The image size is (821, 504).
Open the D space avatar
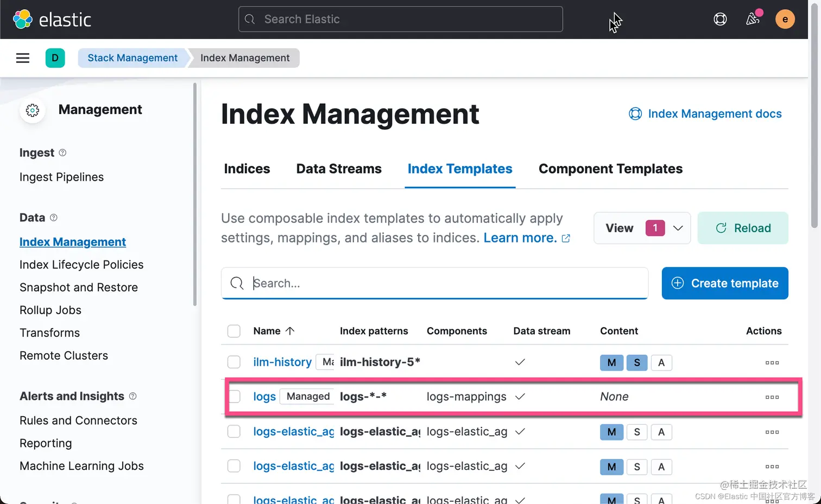(x=55, y=58)
